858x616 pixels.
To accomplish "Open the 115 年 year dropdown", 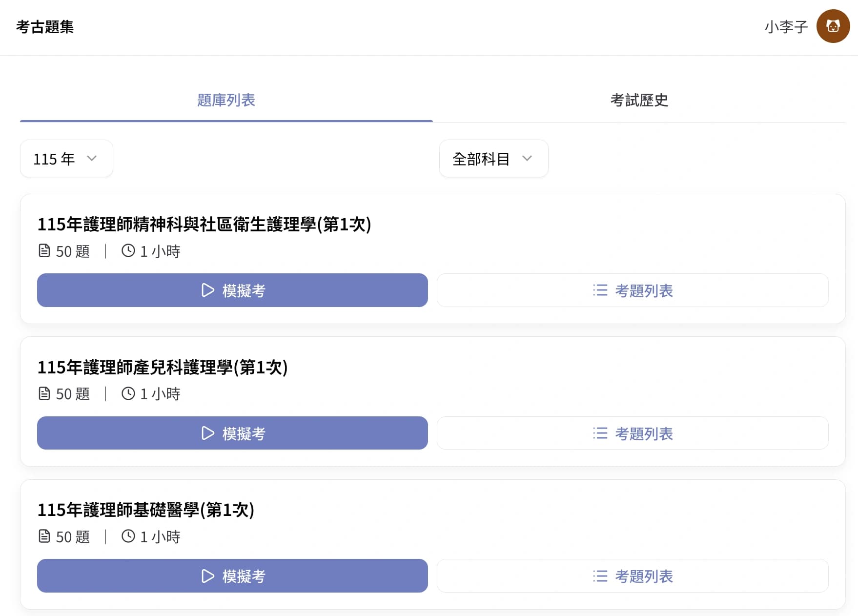I will pos(66,159).
